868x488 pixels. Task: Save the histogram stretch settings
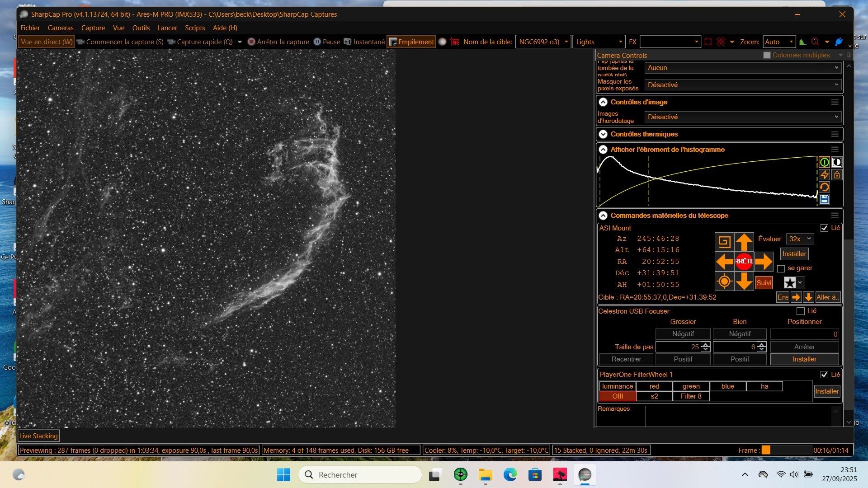824,199
